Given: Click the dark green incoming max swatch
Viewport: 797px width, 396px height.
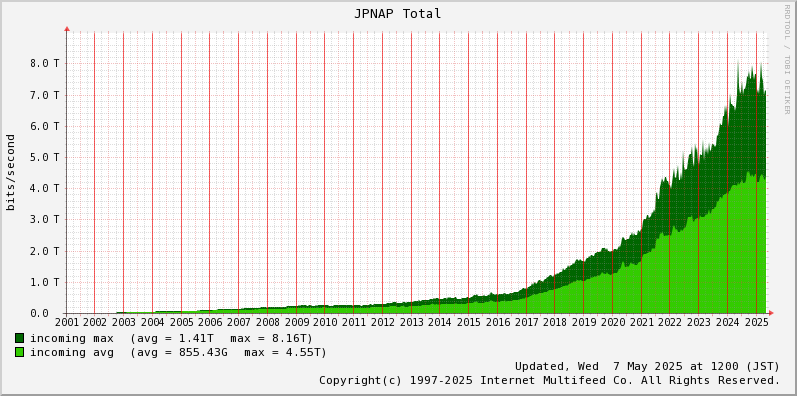Looking at the screenshot, I should click(x=19, y=338).
